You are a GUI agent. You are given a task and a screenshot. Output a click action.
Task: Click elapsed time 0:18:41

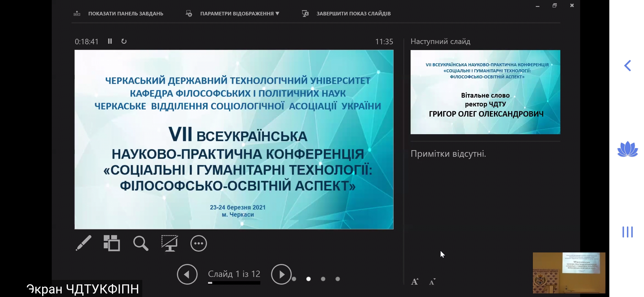tap(86, 42)
